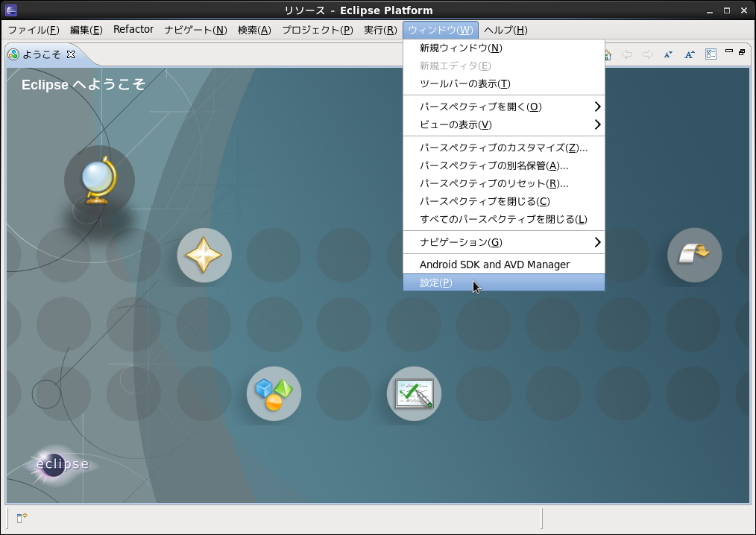Choose 新規ウィンドウ(N) from the menu

(504, 48)
